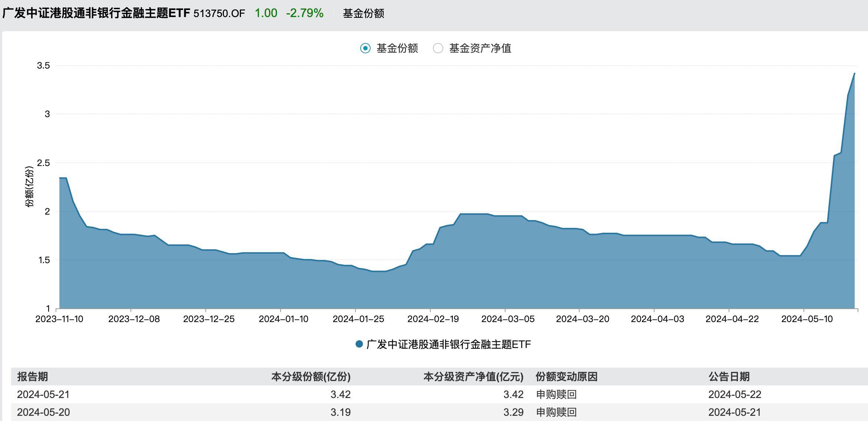Click the 2024-05-10 x-axis date label
868x421 pixels.
point(807,319)
